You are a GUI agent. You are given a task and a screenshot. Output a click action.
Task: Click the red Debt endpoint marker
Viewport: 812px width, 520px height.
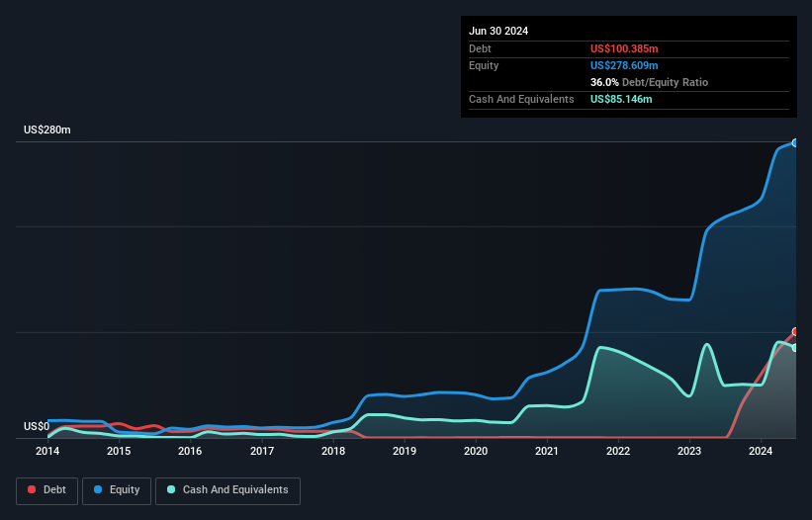(x=795, y=331)
